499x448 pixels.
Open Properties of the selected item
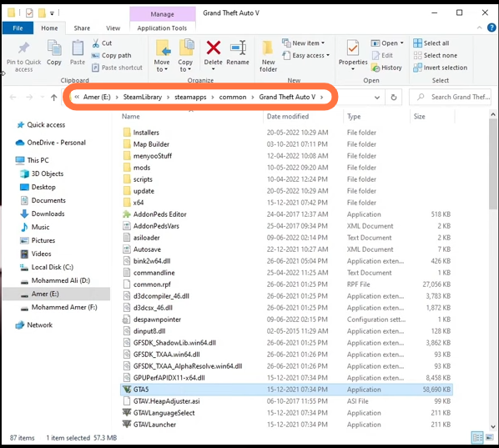tap(353, 55)
